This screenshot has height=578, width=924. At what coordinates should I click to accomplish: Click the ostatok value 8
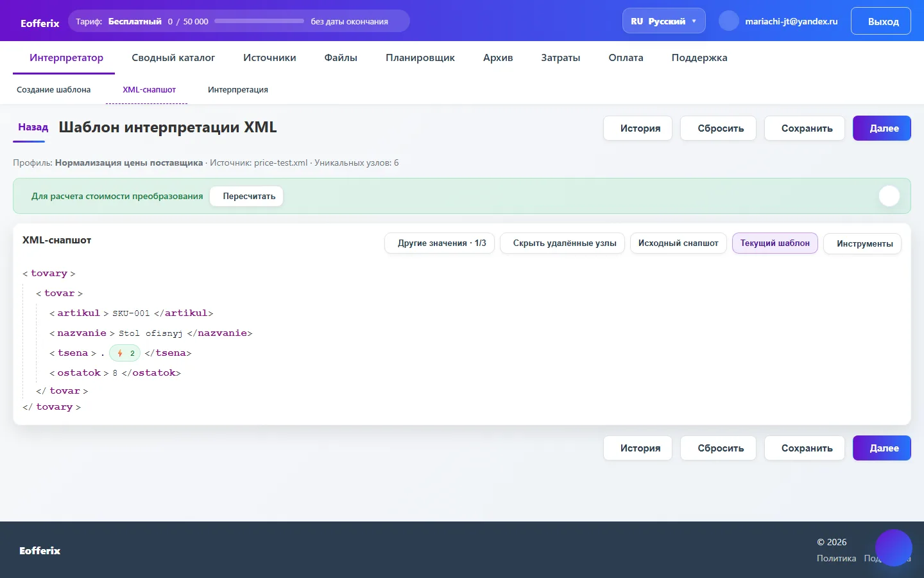pos(115,373)
